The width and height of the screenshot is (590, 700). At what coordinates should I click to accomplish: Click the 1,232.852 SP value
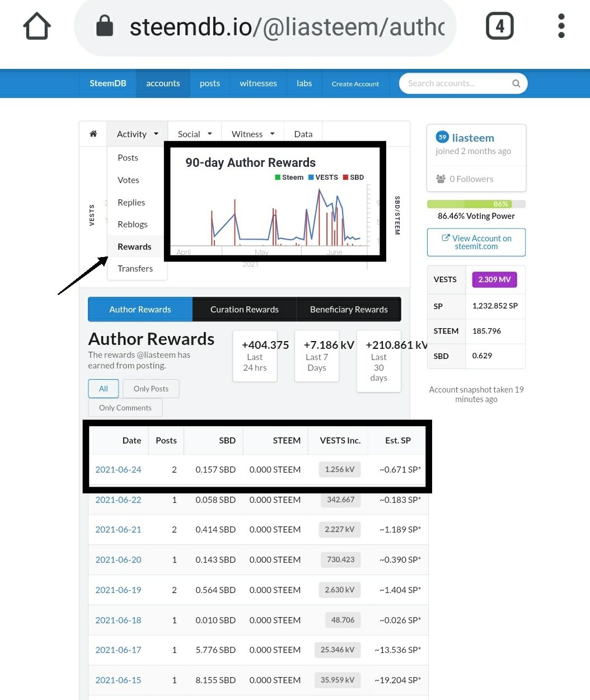click(495, 306)
